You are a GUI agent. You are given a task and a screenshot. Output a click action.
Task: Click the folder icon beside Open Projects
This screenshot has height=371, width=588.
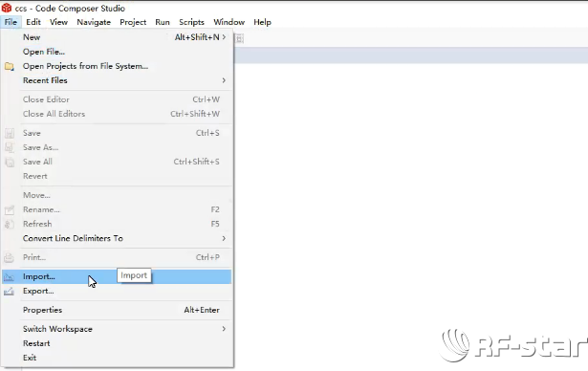coord(9,67)
